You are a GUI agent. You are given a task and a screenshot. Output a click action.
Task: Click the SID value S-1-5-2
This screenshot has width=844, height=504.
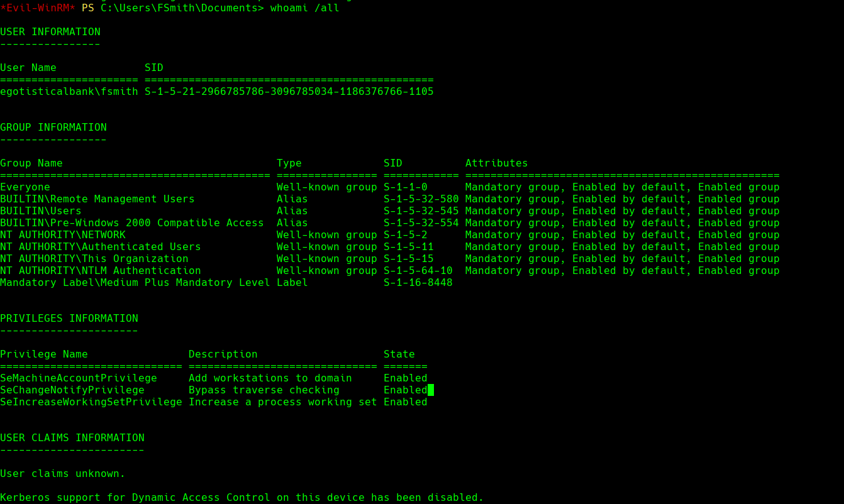(x=406, y=234)
